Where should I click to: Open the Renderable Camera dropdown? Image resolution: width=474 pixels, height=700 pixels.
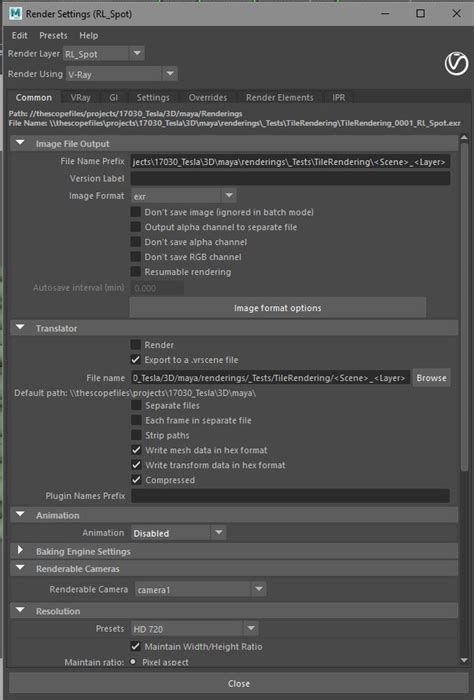pos(200,589)
